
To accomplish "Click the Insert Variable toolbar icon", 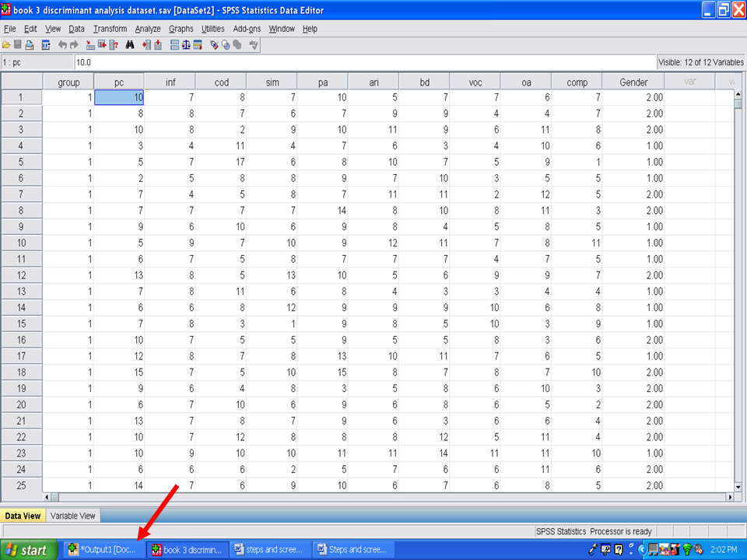I will [158, 45].
